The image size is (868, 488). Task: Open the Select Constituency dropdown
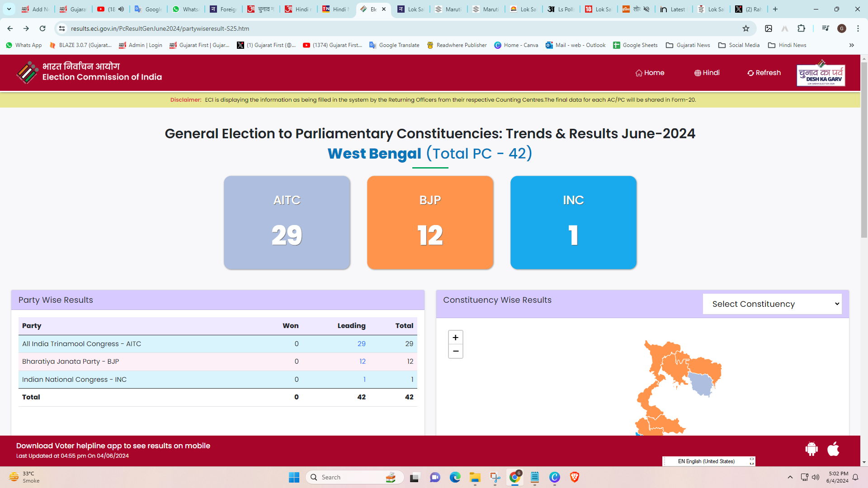[772, 304]
